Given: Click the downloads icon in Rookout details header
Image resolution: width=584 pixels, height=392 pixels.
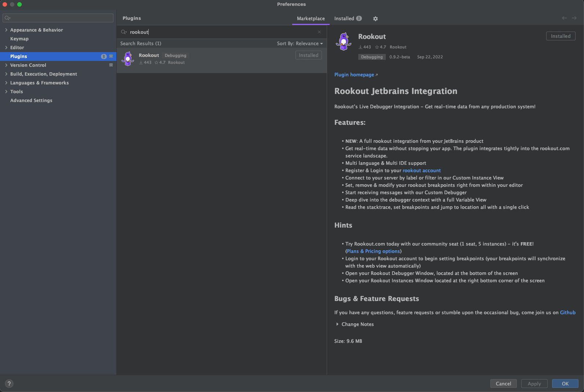Looking at the screenshot, I should click(x=360, y=47).
